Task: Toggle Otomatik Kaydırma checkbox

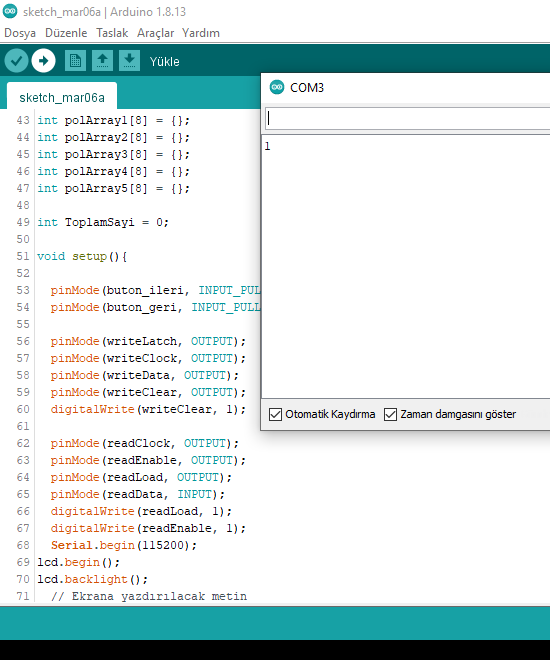Action: [275, 414]
